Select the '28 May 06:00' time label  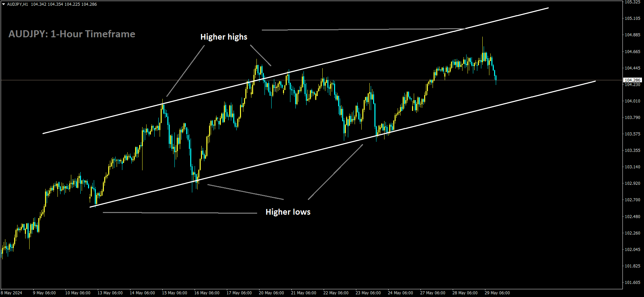tap(465, 293)
